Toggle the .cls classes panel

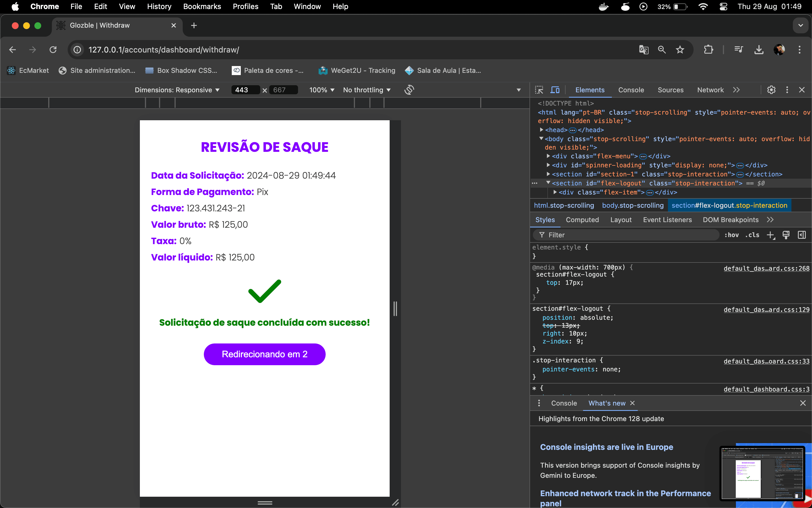click(752, 235)
